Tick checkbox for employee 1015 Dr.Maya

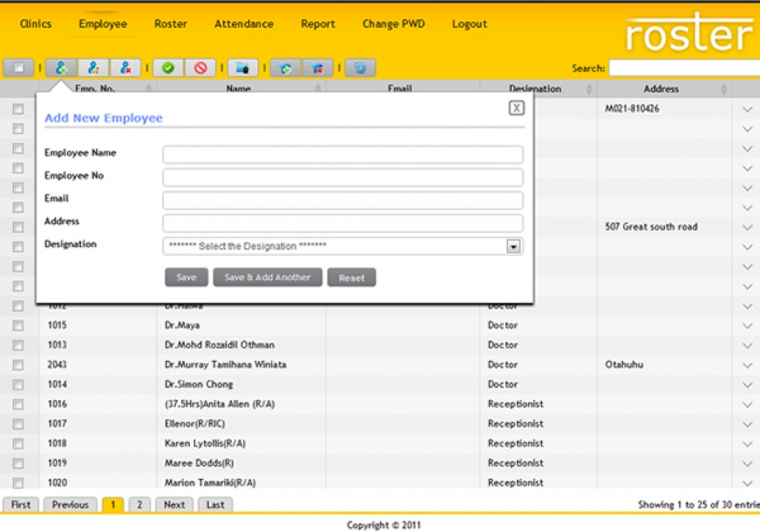pos(18,326)
